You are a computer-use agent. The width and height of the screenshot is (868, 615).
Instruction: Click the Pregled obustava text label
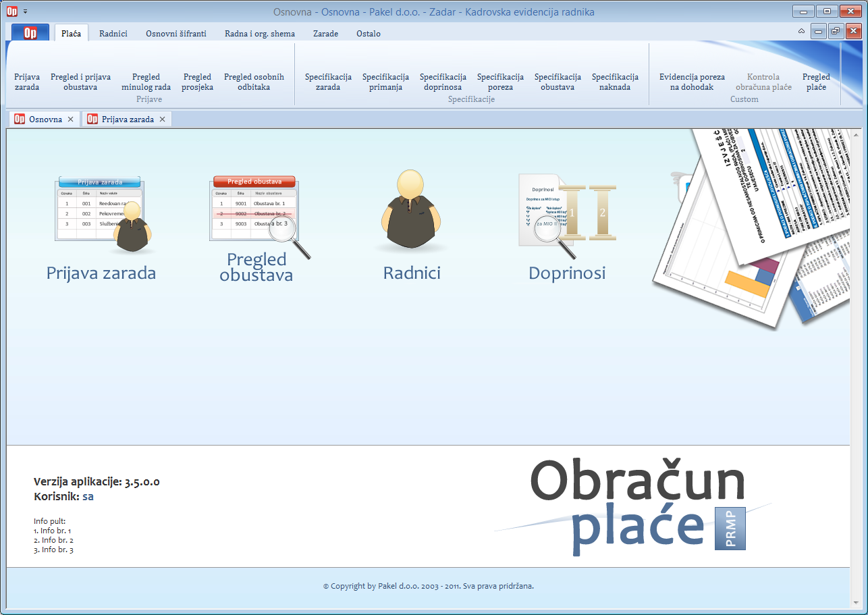[x=256, y=267]
